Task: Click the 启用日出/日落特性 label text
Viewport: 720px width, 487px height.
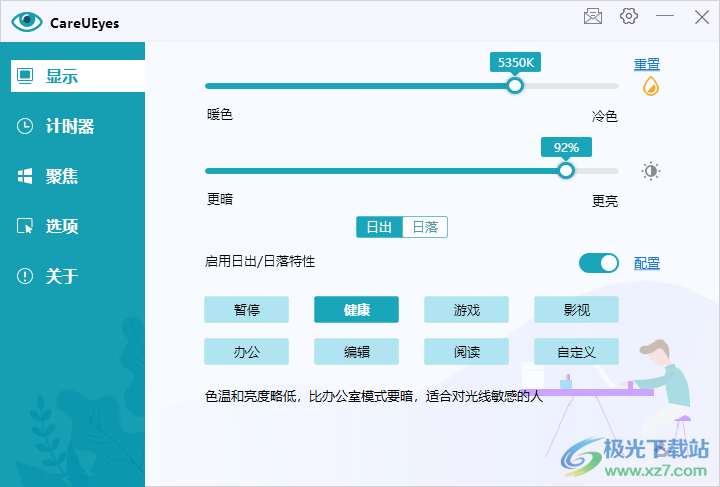Action: click(x=260, y=262)
